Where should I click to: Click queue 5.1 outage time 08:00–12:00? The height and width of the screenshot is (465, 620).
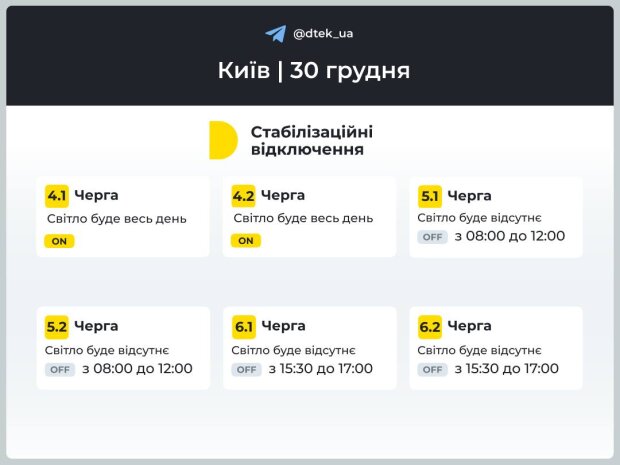510,237
